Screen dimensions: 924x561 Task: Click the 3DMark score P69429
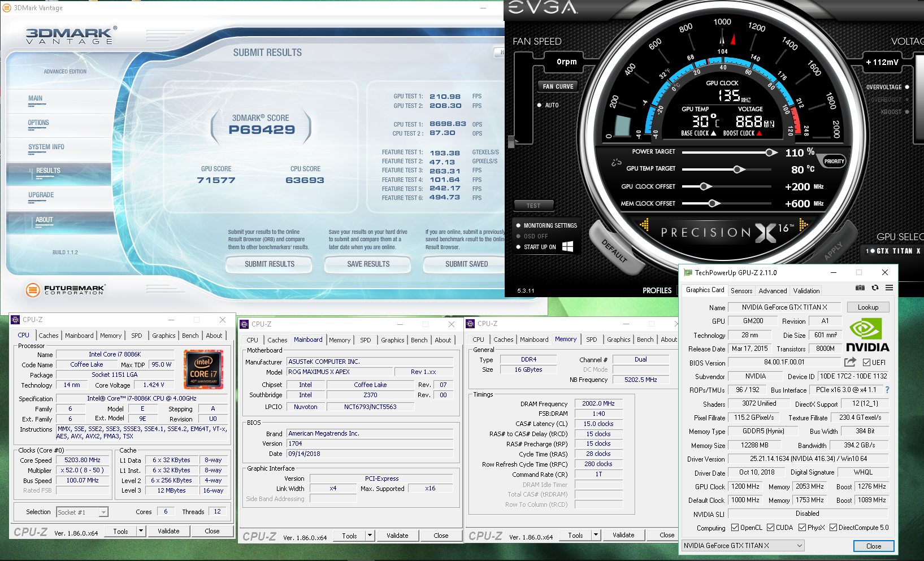coord(262,130)
